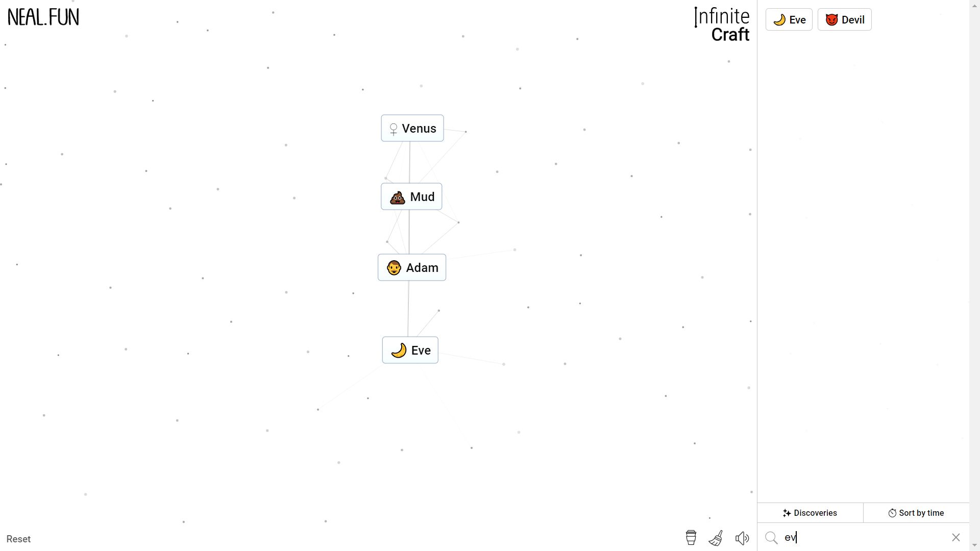Click the coffee/tip jar icon
Image resolution: width=980 pixels, height=551 pixels.
click(x=691, y=538)
